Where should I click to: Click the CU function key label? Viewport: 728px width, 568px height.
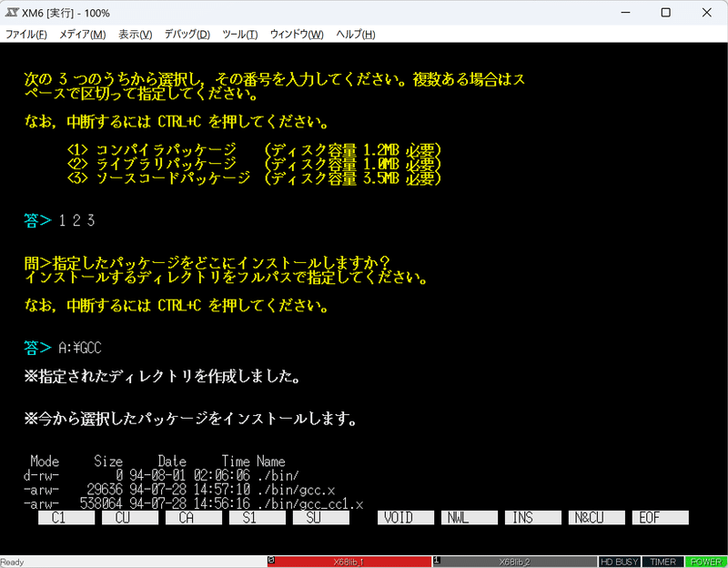click(130, 517)
